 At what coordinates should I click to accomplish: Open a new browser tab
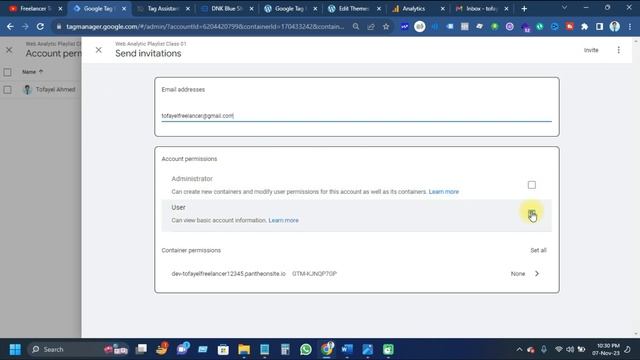[x=524, y=9]
